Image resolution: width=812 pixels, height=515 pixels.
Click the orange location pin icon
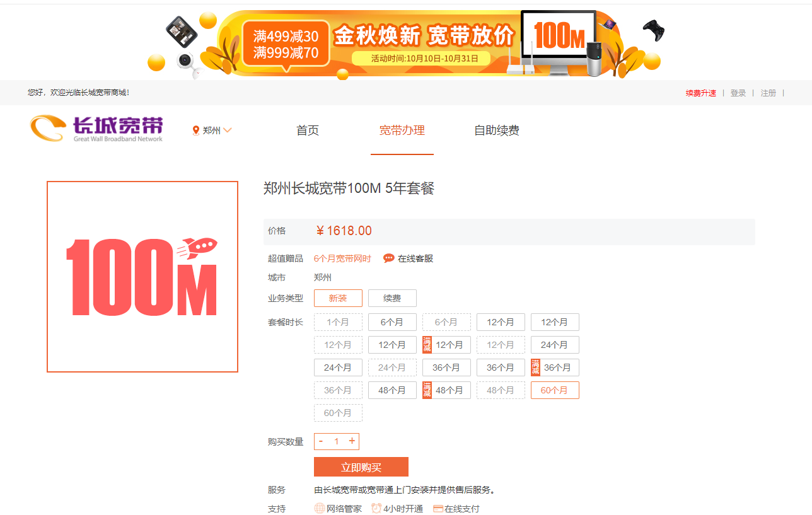point(196,130)
